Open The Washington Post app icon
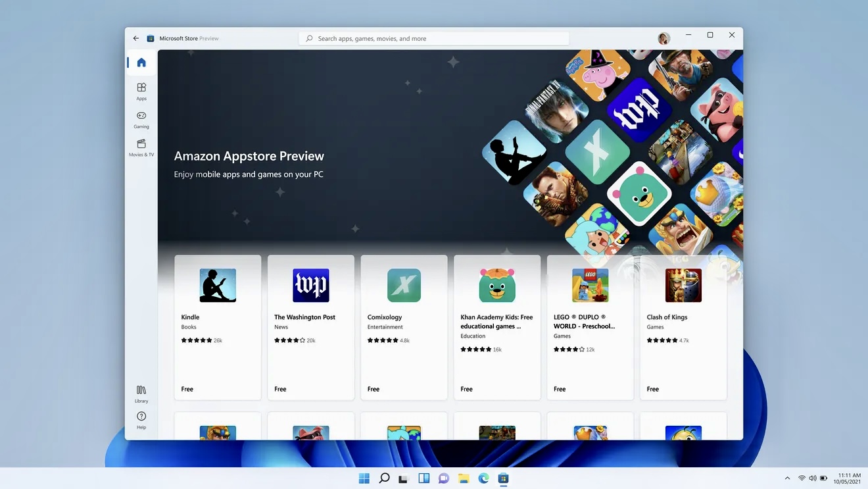 click(311, 285)
